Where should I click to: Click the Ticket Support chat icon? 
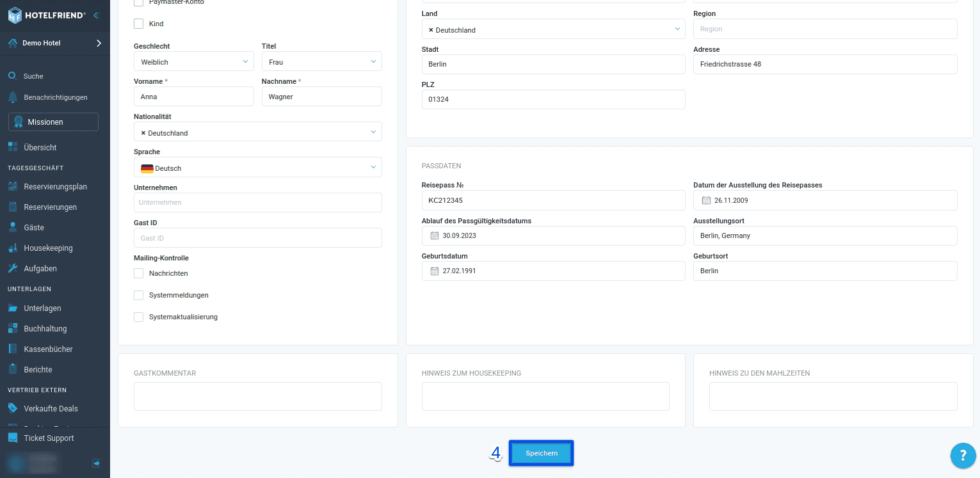(13, 438)
